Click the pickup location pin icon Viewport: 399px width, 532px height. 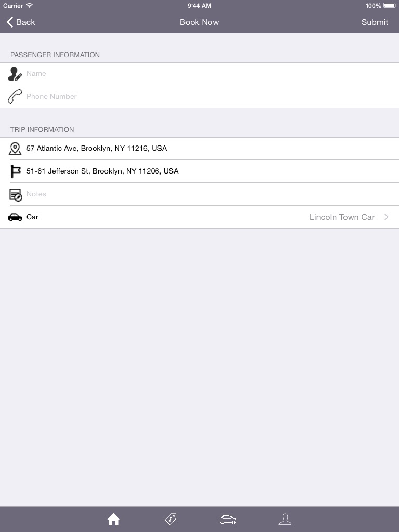[x=15, y=149]
